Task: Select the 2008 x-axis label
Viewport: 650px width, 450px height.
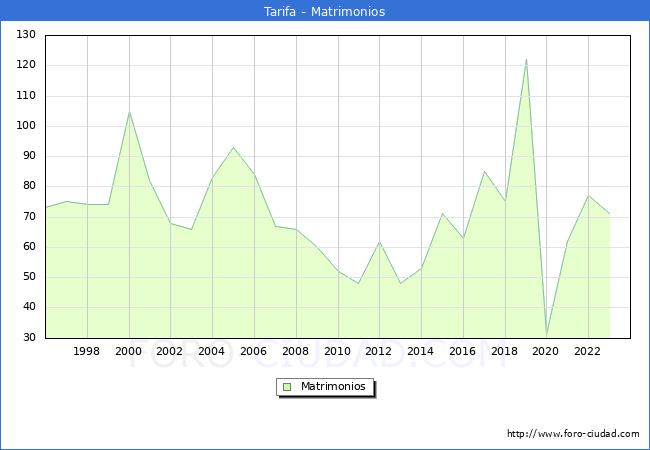Action: (x=295, y=351)
